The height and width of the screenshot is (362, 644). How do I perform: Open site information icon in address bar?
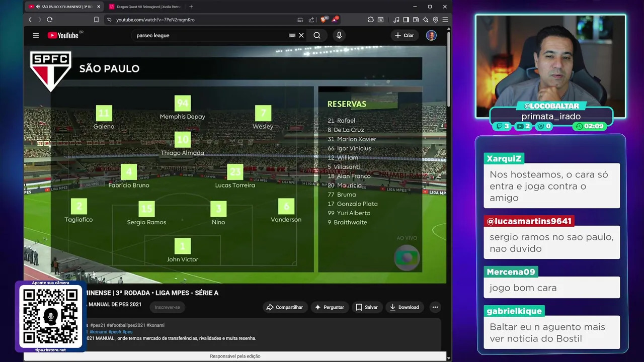[x=109, y=20]
